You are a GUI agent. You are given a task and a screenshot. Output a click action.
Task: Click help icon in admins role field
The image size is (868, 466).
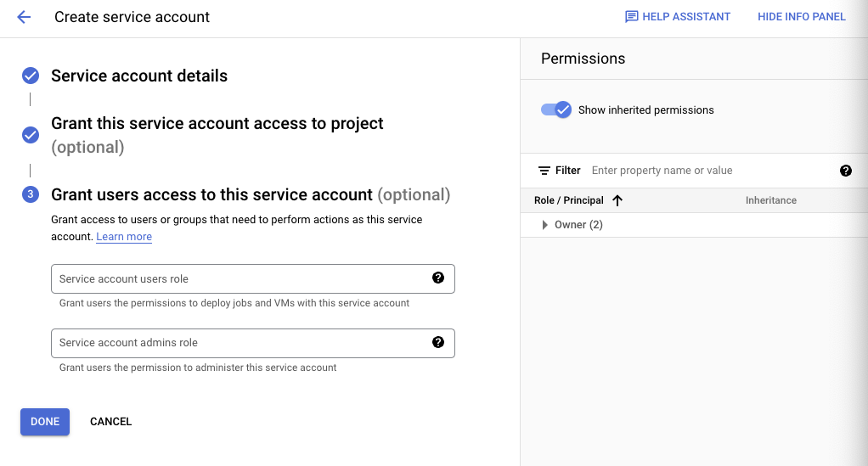coord(438,342)
